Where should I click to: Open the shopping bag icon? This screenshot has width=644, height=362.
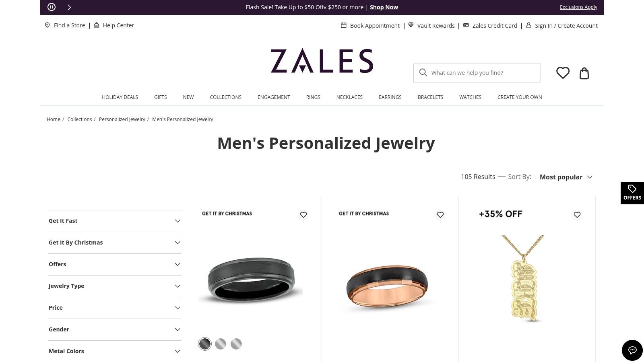584,73
